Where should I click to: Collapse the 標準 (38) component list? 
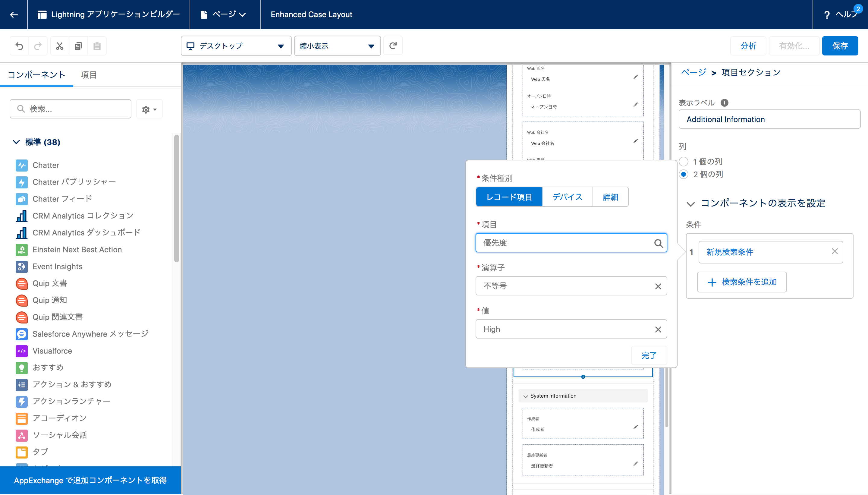click(x=16, y=142)
